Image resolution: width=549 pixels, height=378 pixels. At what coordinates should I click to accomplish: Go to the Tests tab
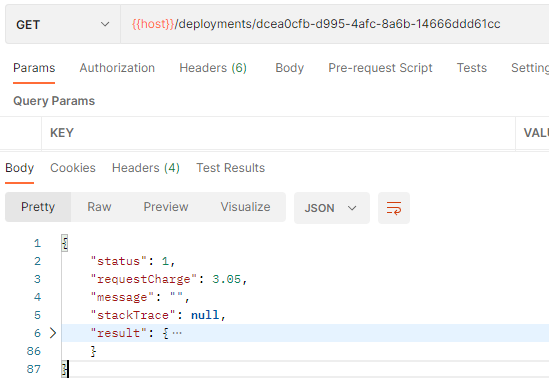pyautogui.click(x=472, y=68)
